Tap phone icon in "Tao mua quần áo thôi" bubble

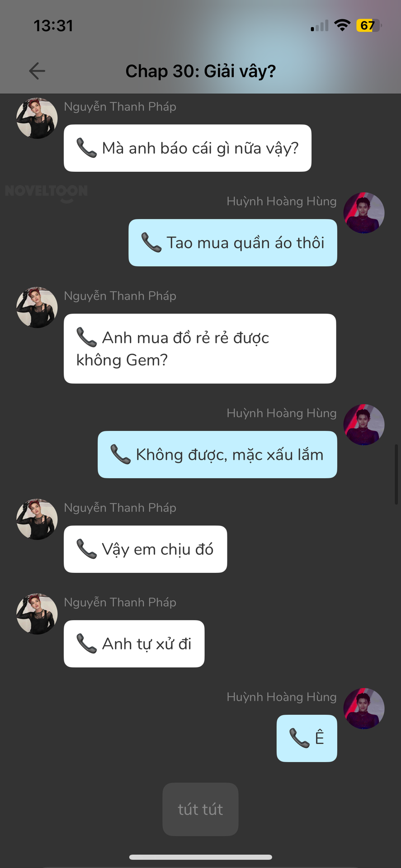point(151,243)
